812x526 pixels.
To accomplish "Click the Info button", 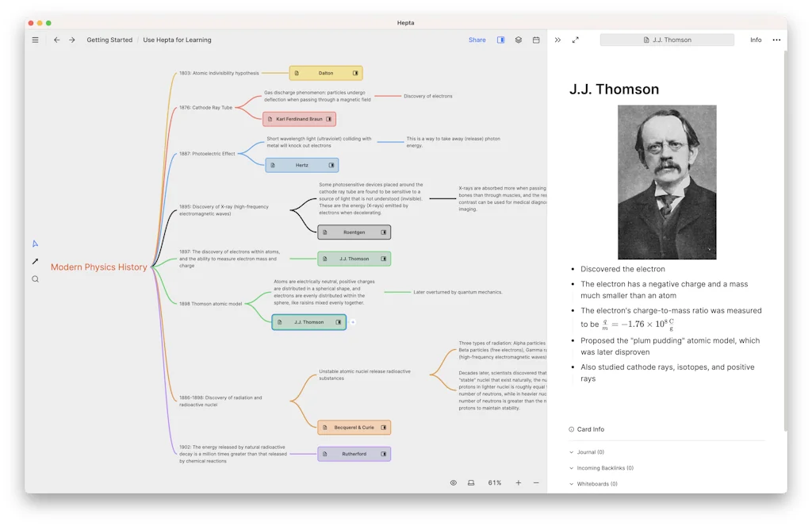I will coord(756,39).
